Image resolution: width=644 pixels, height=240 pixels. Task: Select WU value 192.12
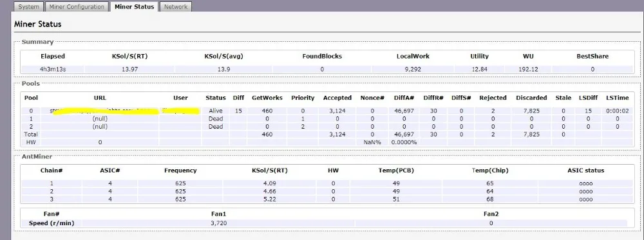pyautogui.click(x=528, y=69)
